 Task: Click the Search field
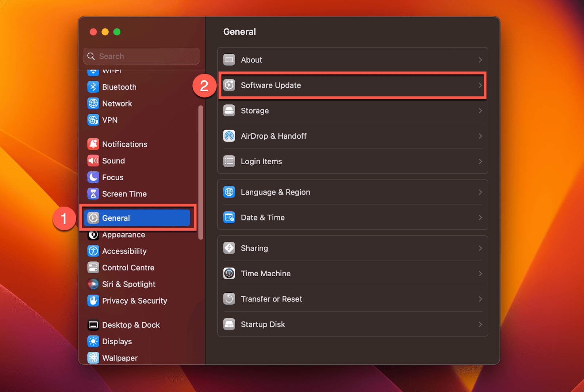(x=141, y=56)
